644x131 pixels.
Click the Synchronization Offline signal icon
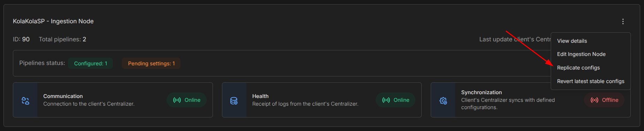pyautogui.click(x=595, y=100)
